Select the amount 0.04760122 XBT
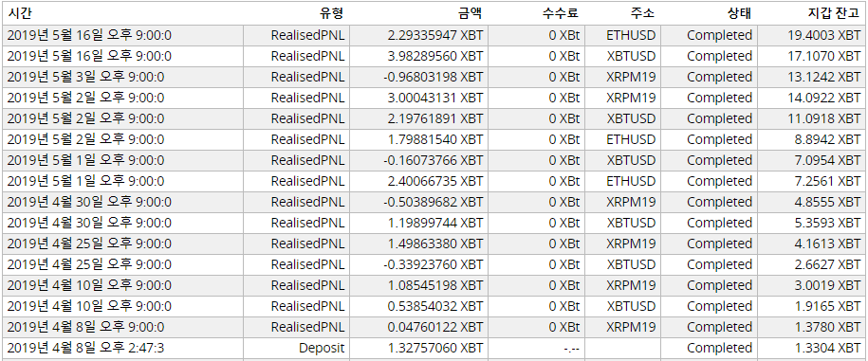868x361 pixels. [x=435, y=327]
